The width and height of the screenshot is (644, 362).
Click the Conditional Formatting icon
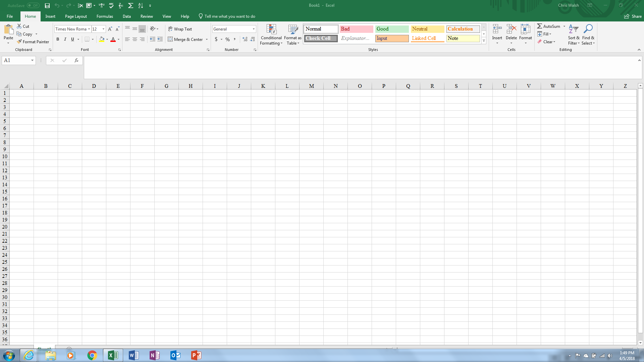271,30
